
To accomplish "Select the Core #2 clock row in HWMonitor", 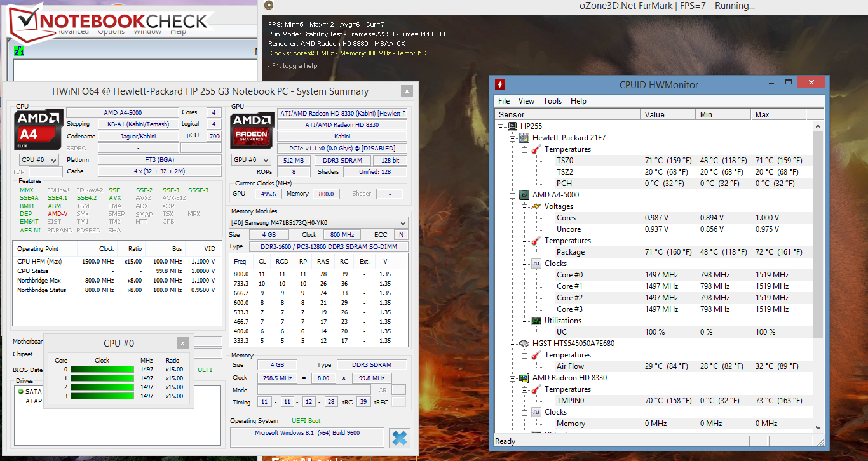I will tap(654, 298).
